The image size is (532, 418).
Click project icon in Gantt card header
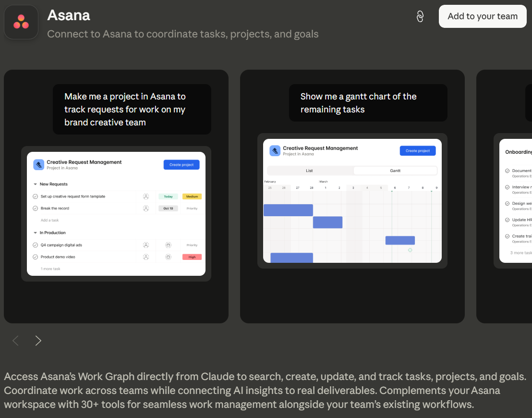pos(275,151)
